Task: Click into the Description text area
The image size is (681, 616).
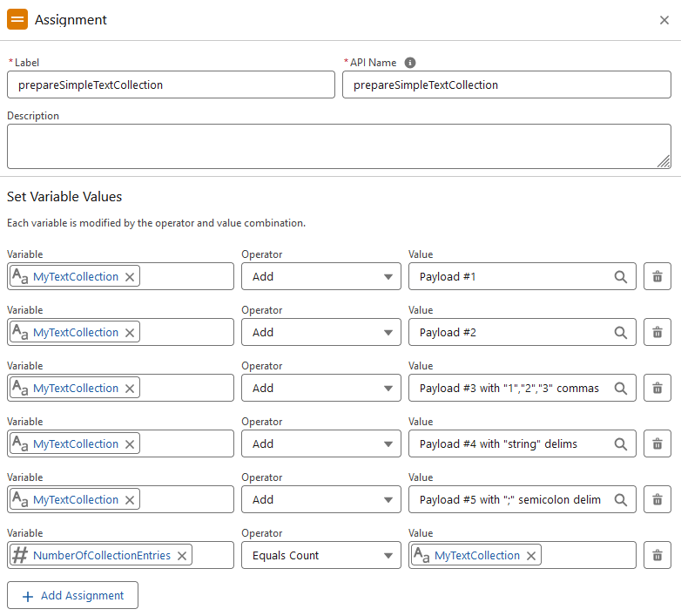Action: pos(339,146)
